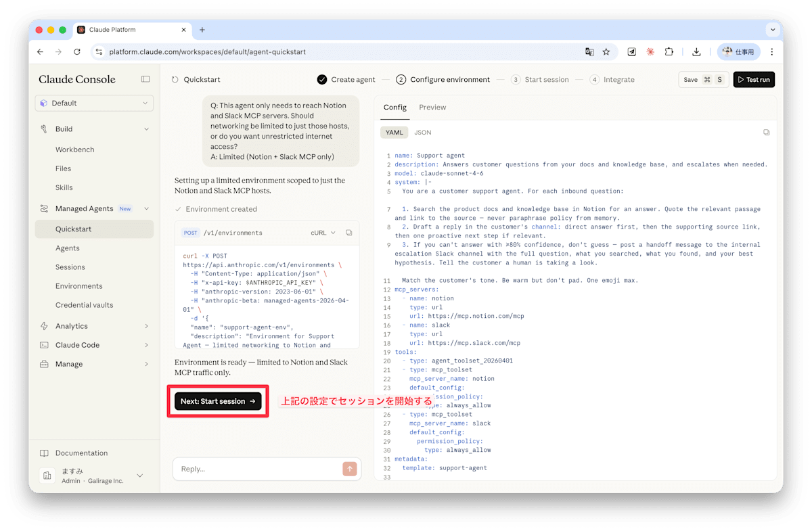Screen dimensions: 812x531
Task: Click the browser back arrow
Action: tap(40, 51)
